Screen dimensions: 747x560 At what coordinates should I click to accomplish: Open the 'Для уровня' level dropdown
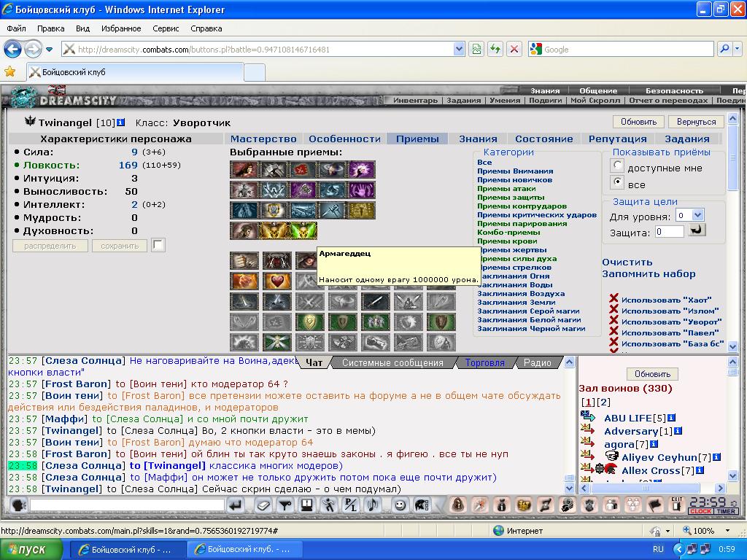(x=697, y=215)
